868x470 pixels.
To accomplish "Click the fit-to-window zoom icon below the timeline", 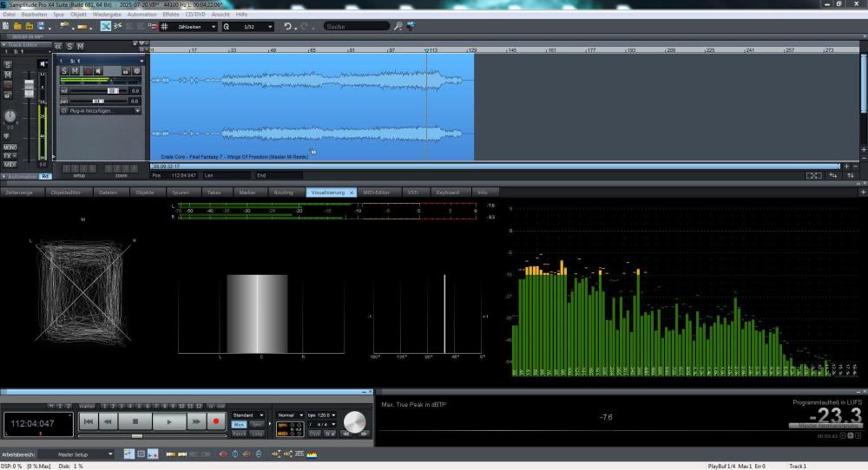I will click(x=814, y=175).
